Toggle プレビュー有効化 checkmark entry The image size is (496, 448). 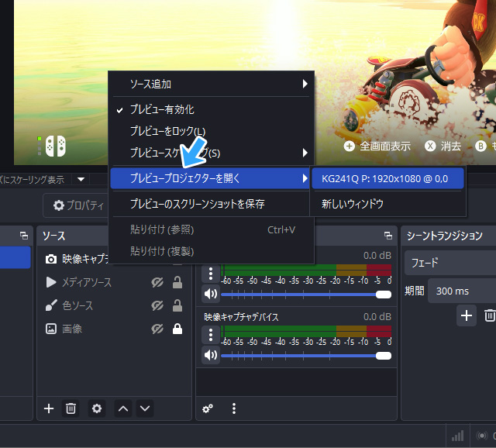tap(211, 110)
